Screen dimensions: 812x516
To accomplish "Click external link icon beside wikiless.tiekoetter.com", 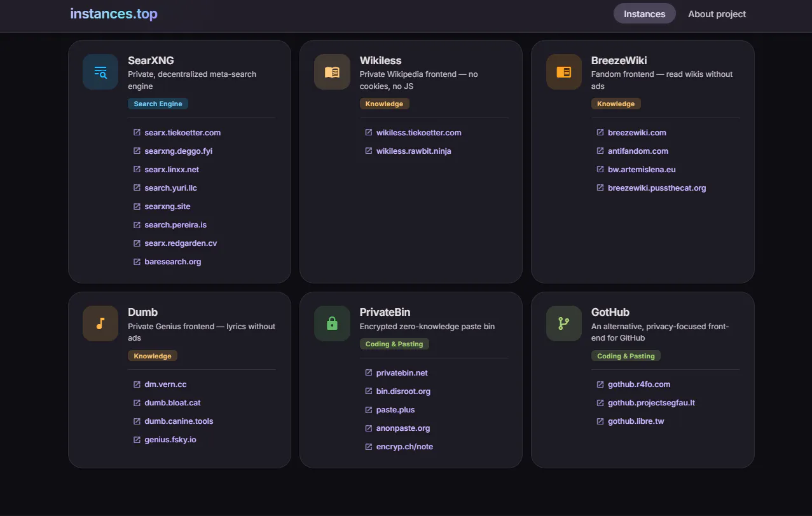I will pyautogui.click(x=369, y=133).
